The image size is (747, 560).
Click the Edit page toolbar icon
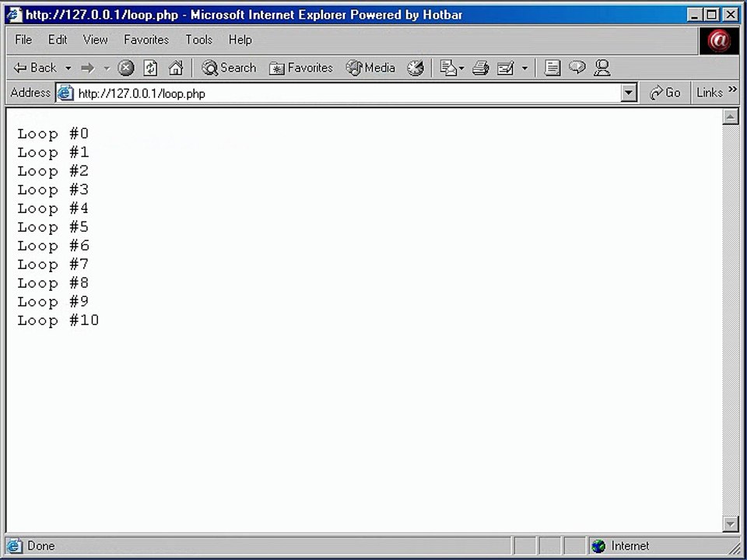[506, 68]
